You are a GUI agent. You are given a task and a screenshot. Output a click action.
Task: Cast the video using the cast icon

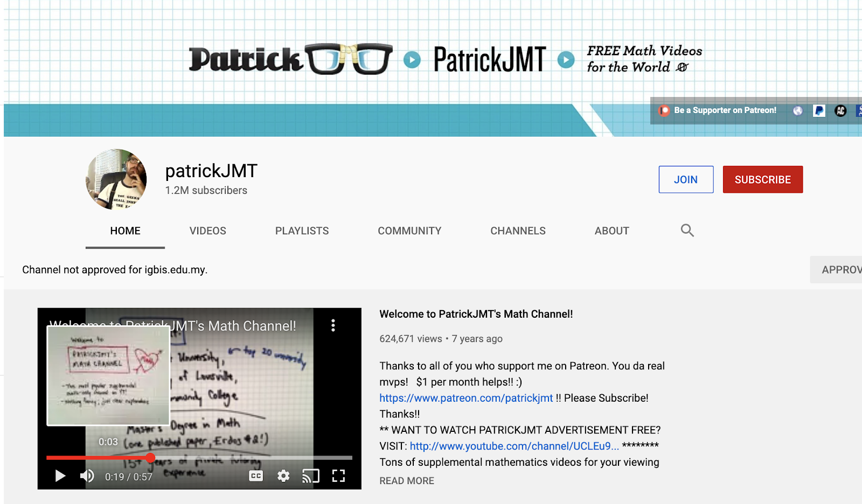[x=311, y=476]
